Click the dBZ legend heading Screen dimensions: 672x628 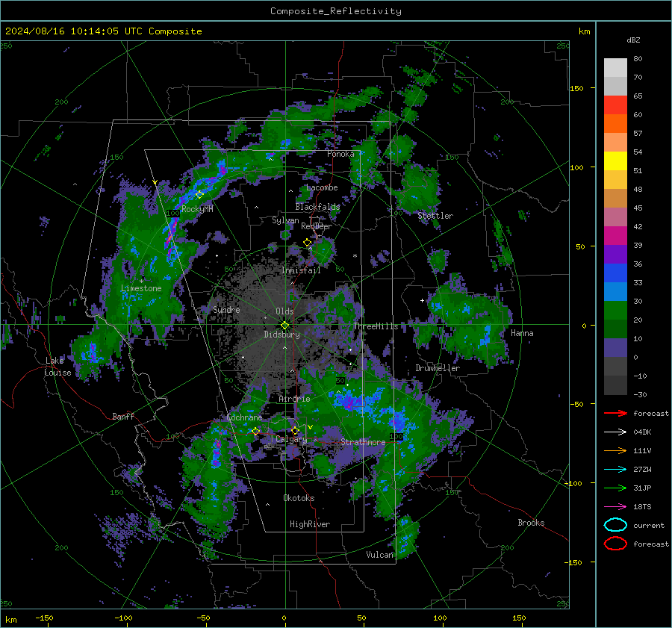coord(633,40)
